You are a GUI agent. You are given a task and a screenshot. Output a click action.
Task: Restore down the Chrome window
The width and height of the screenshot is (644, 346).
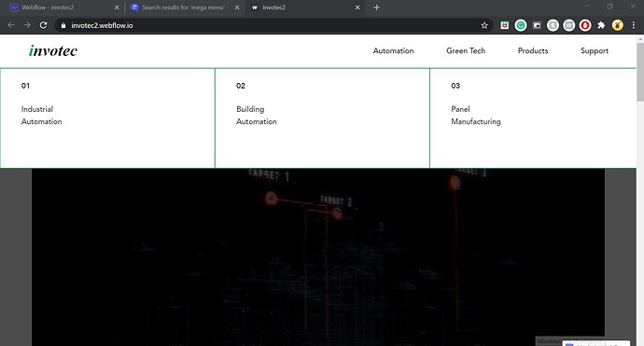(x=609, y=7)
